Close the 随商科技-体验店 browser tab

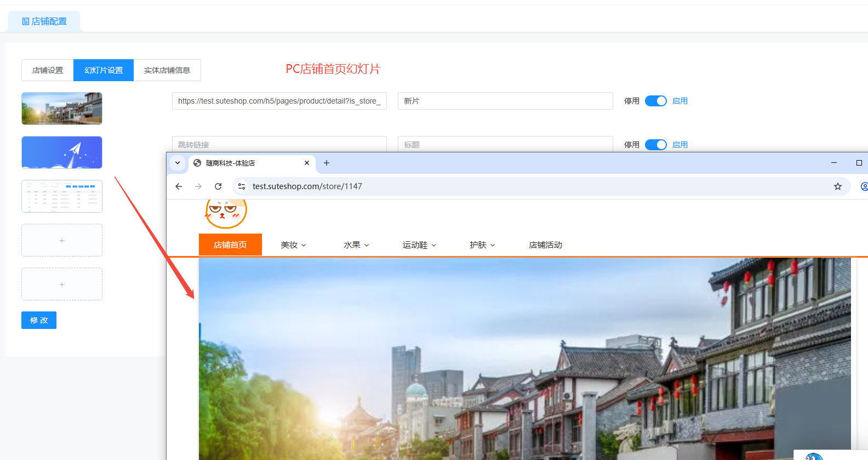pos(307,163)
